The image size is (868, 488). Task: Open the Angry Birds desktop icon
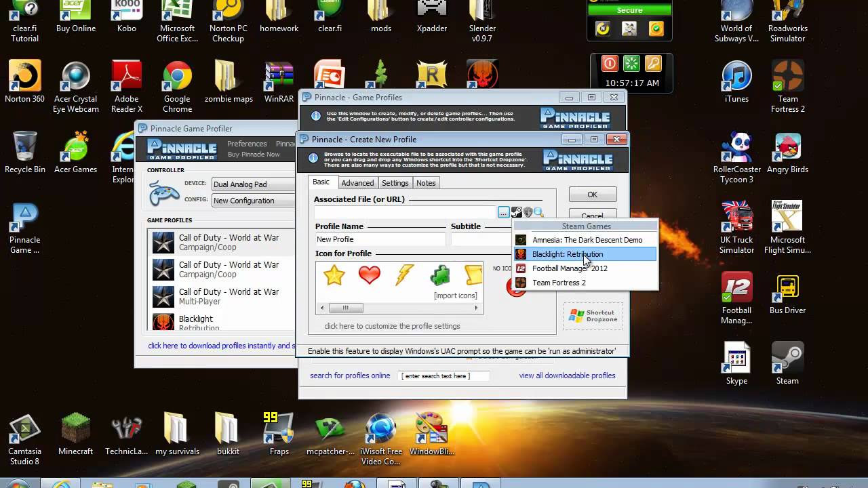787,152
